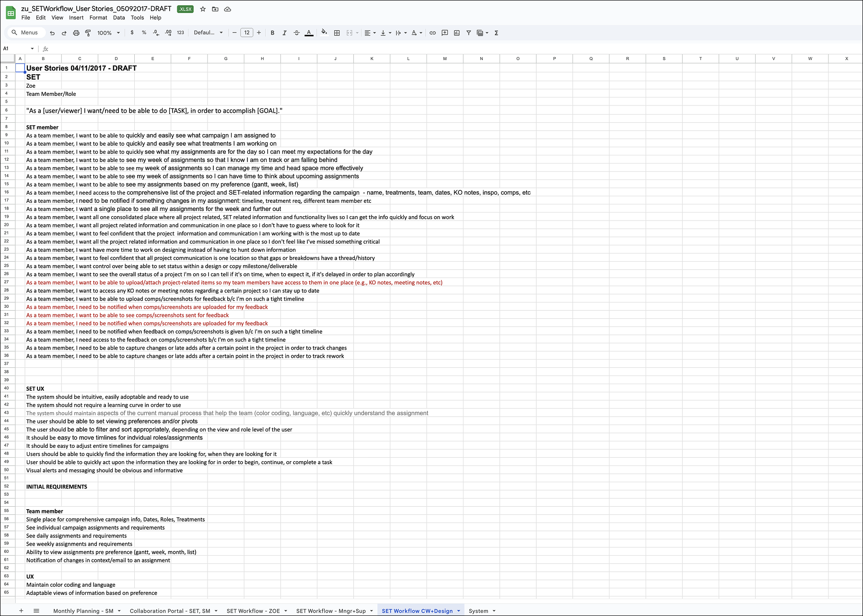Click the XLSX file format badge

pos(185,9)
